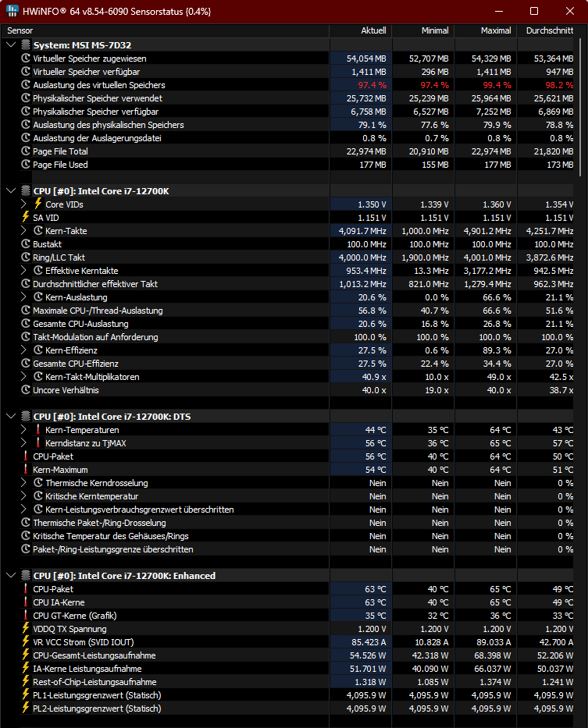Click the clock icon for Page File Used
588x728 pixels.
(26, 165)
